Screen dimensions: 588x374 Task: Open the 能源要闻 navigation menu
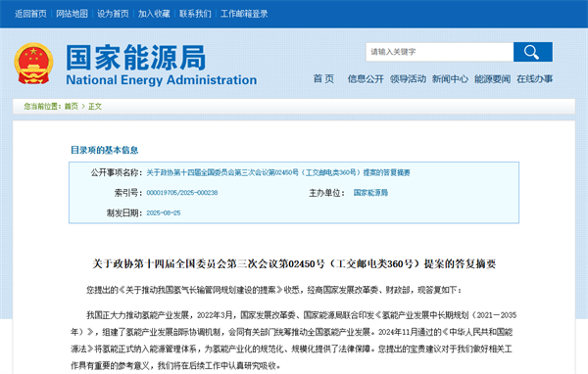click(492, 78)
